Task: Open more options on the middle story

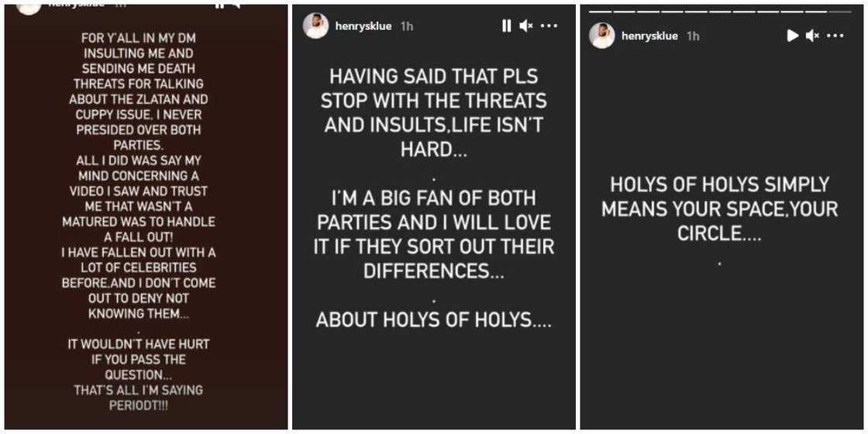Action: pos(549,26)
